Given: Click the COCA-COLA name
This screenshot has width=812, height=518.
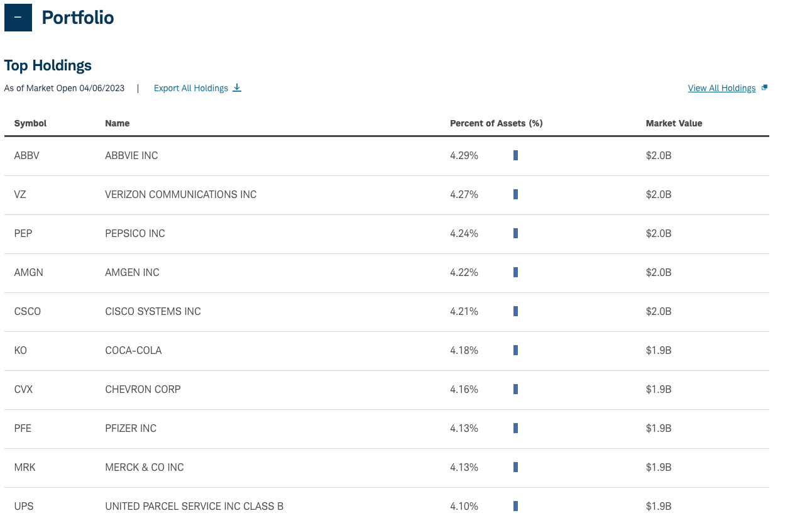Looking at the screenshot, I should tap(133, 350).
